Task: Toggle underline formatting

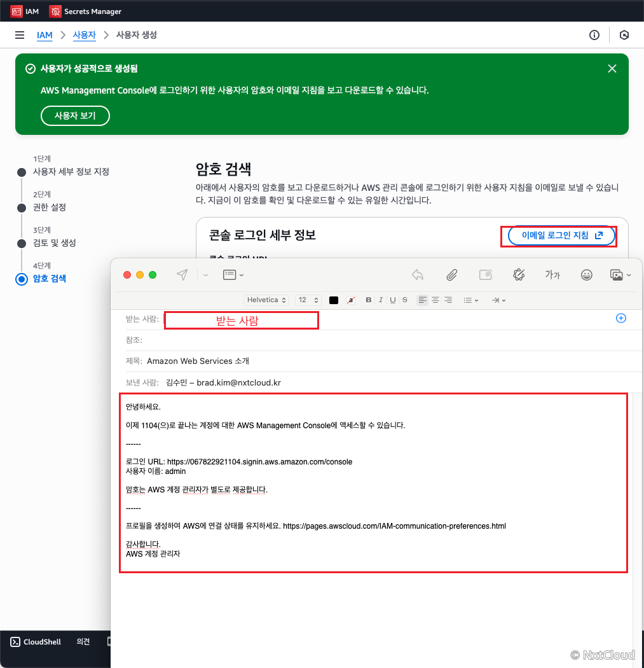Action: [x=393, y=300]
